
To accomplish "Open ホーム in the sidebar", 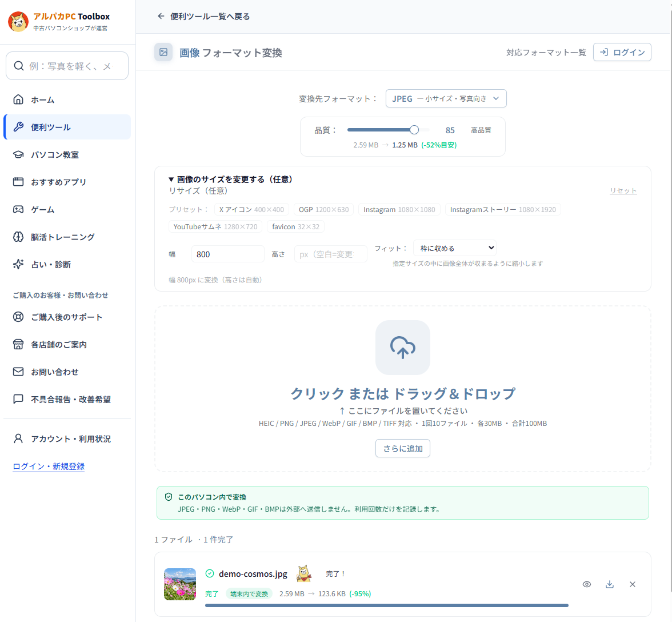I will 67,99.
